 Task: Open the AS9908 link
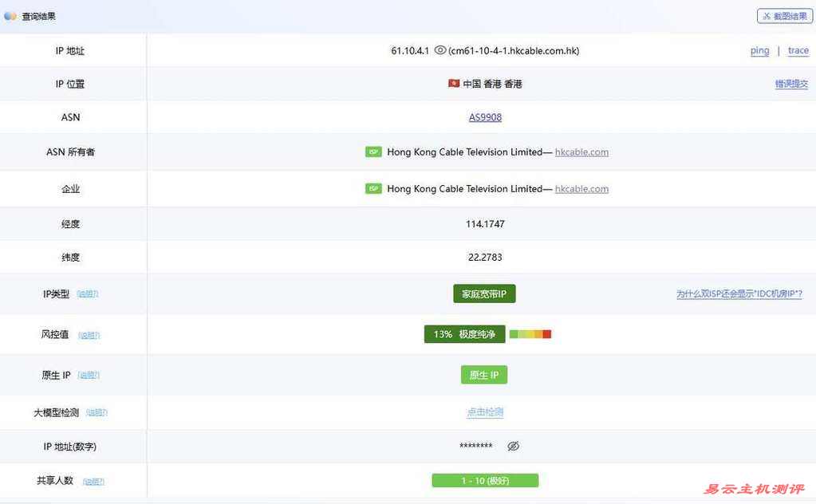tap(485, 117)
